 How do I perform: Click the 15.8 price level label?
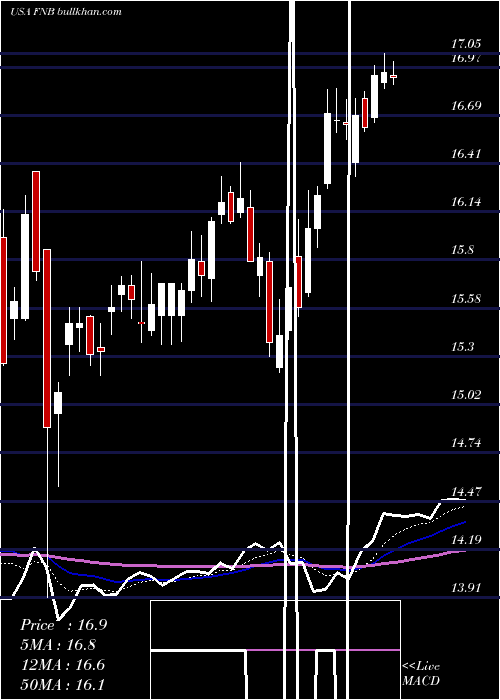462,250
